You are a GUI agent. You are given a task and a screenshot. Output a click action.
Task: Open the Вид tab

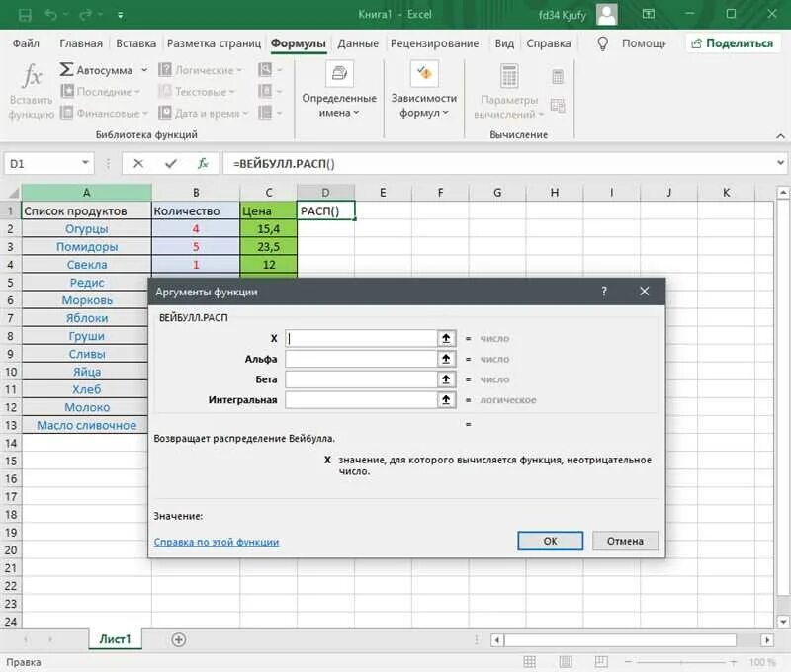coord(504,43)
